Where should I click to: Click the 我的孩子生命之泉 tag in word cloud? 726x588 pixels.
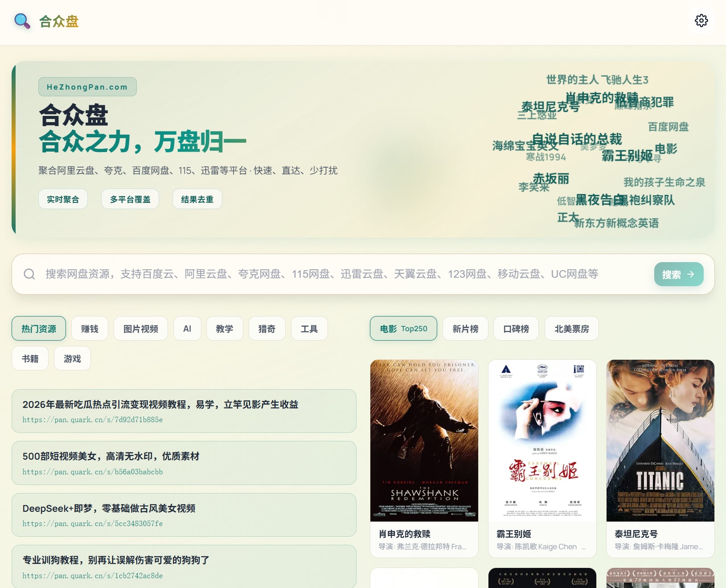pyautogui.click(x=664, y=182)
